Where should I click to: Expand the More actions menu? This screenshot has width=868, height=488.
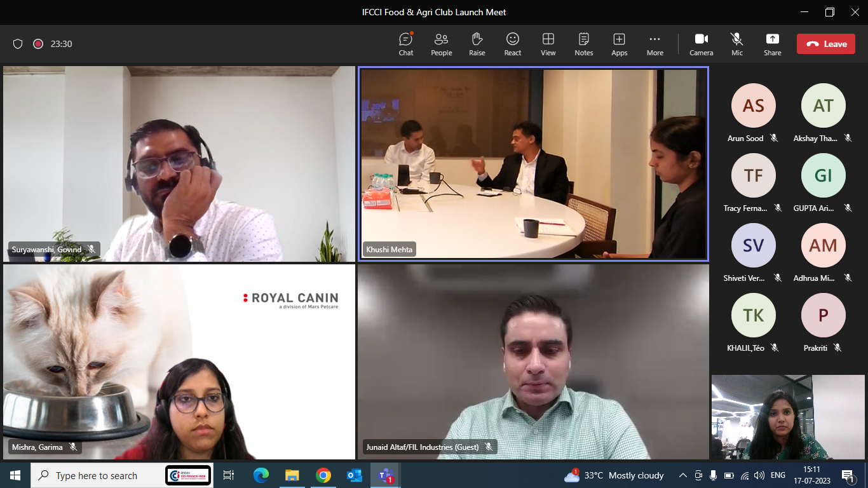654,44
